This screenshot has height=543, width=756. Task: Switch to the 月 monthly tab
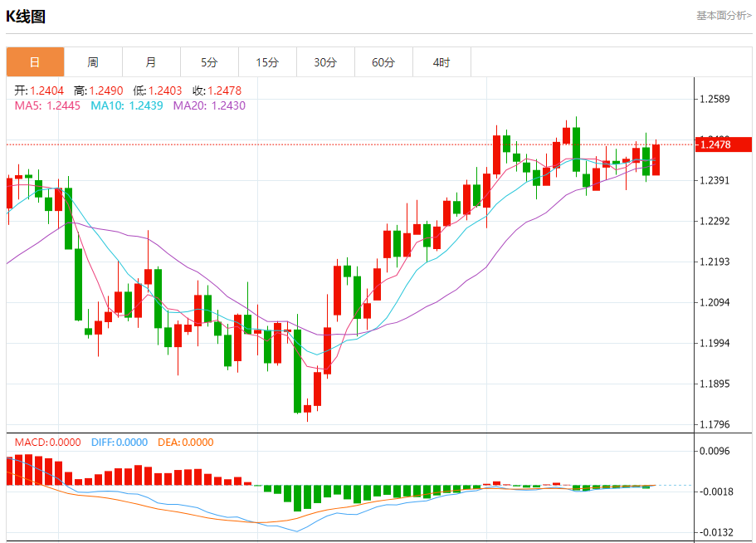[151, 62]
